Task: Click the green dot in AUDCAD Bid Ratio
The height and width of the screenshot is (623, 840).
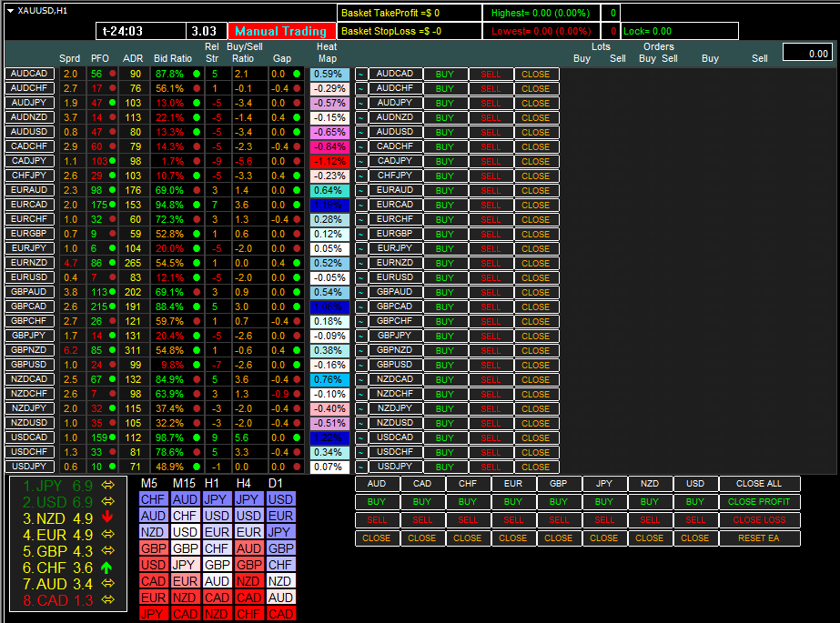Action: coord(197,74)
